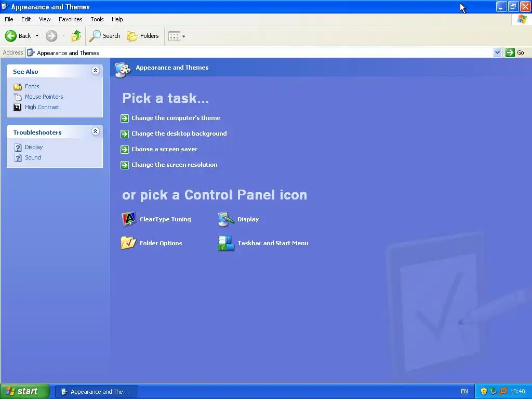Open the Views dropdown arrow
Screen dimensions: 532x399
[183, 36]
